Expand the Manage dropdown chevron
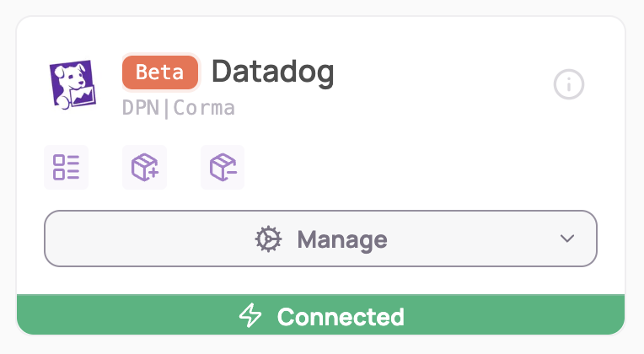This screenshot has height=354, width=644. [x=566, y=239]
